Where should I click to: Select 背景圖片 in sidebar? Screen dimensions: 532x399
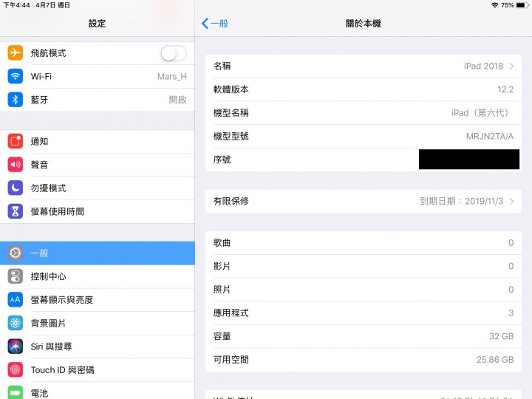pyautogui.click(x=98, y=324)
